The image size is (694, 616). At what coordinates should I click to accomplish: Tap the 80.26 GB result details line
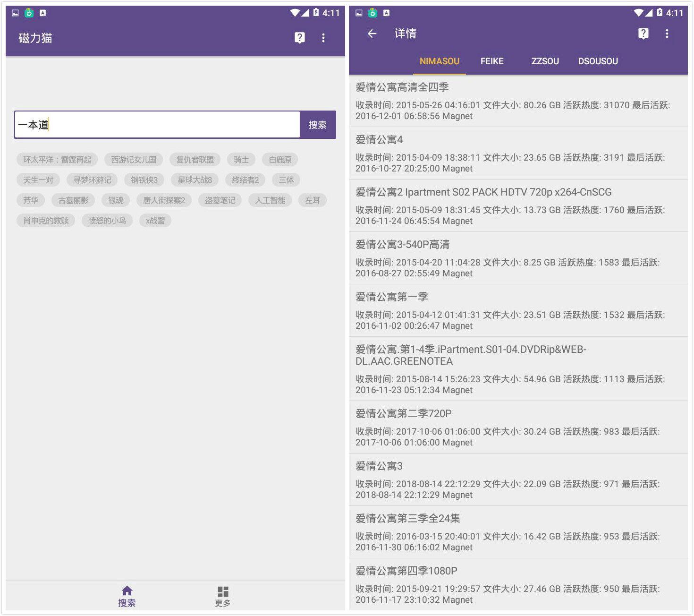pyautogui.click(x=513, y=111)
